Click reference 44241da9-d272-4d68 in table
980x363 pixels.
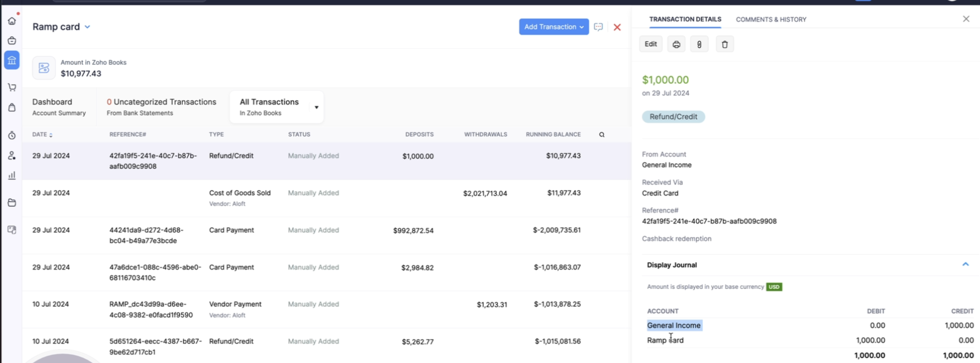click(146, 236)
